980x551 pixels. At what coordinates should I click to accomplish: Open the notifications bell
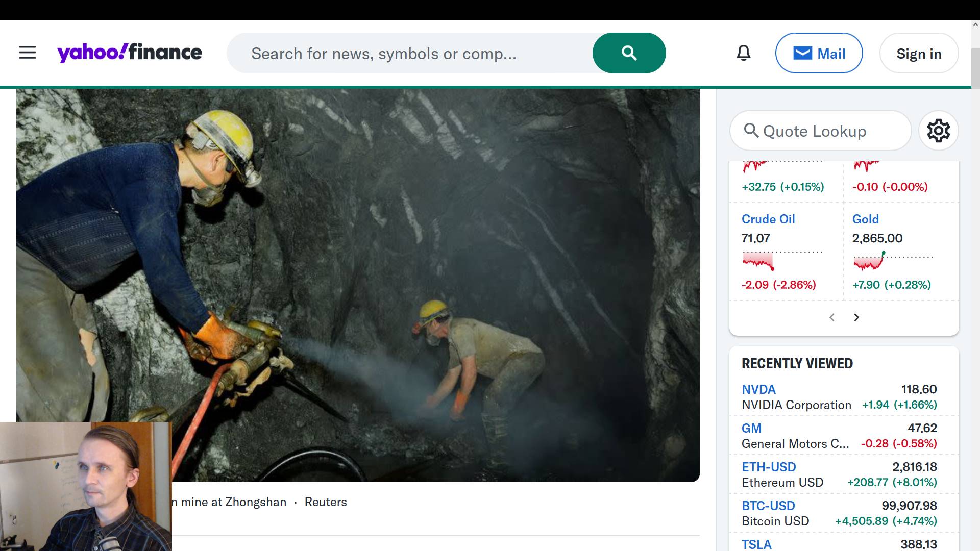click(x=744, y=53)
